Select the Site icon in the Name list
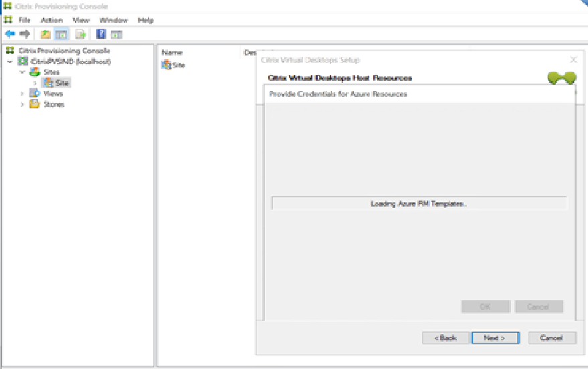Image resolution: width=588 pixels, height=369 pixels. coord(166,65)
